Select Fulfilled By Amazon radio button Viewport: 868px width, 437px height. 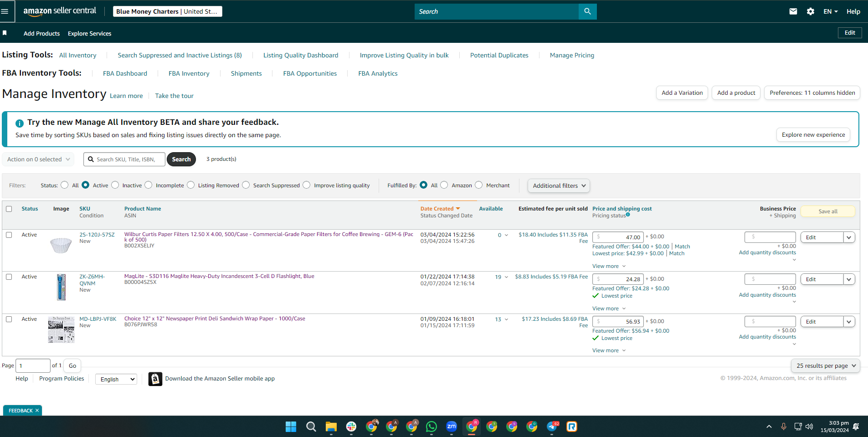pos(444,185)
